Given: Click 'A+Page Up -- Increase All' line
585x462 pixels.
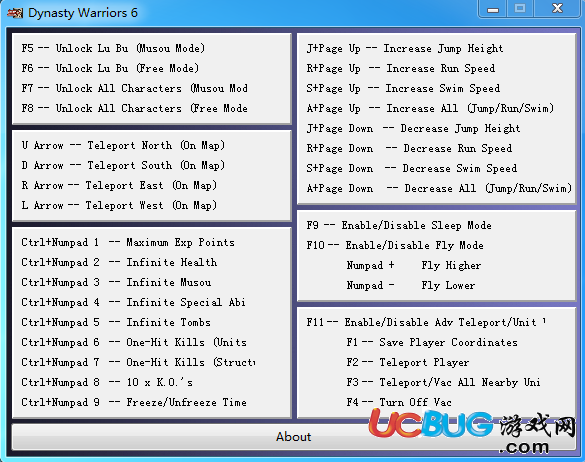Looking at the screenshot, I should (x=430, y=109).
